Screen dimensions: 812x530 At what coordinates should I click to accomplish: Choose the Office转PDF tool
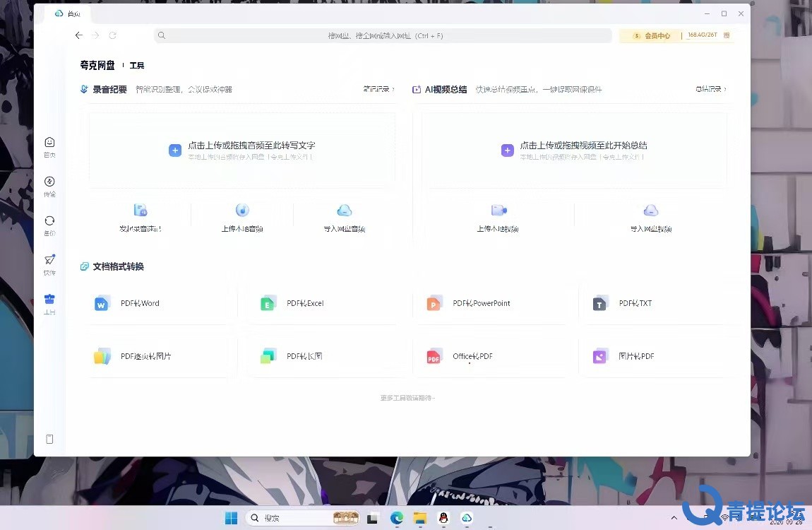click(491, 356)
